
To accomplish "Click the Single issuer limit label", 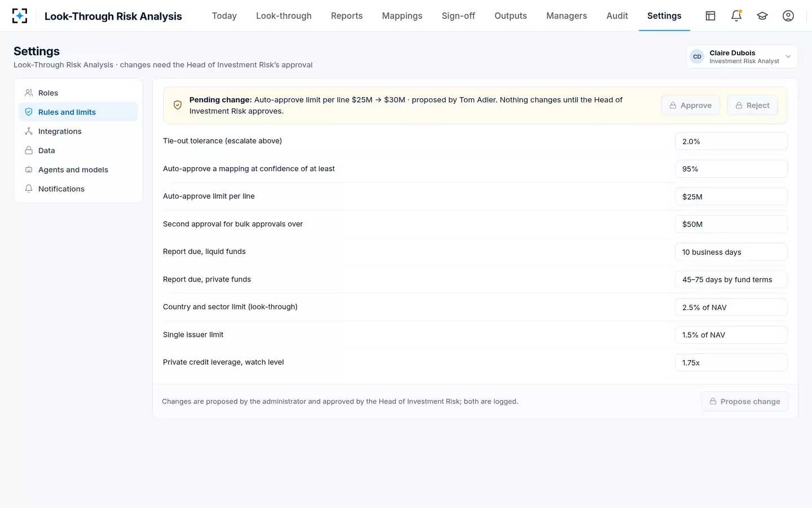I will (193, 335).
